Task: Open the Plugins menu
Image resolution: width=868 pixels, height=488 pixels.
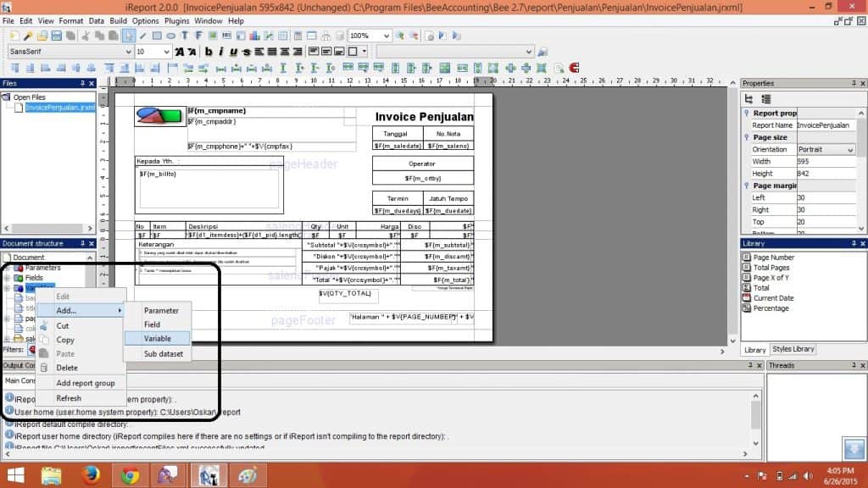Action: coord(176,21)
